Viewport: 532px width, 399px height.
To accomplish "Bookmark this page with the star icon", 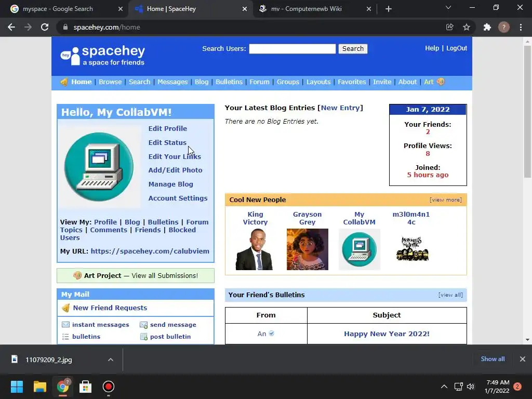I will 467,27.
